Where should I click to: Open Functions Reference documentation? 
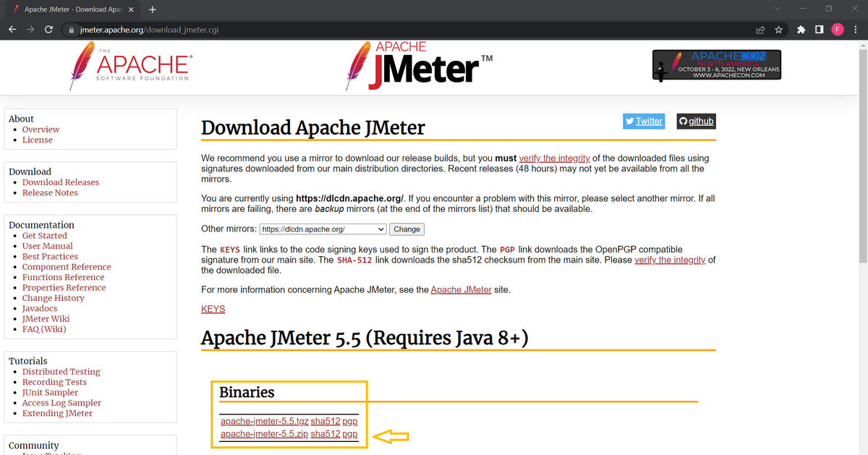tap(63, 277)
